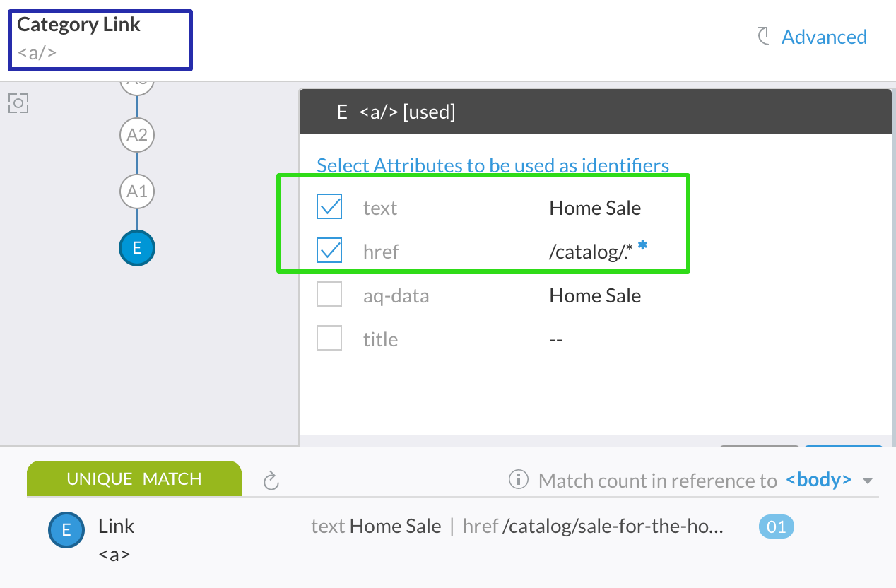This screenshot has width=896, height=588.
Task: Click the refresh icon beside Unique Match
Action: [271, 481]
